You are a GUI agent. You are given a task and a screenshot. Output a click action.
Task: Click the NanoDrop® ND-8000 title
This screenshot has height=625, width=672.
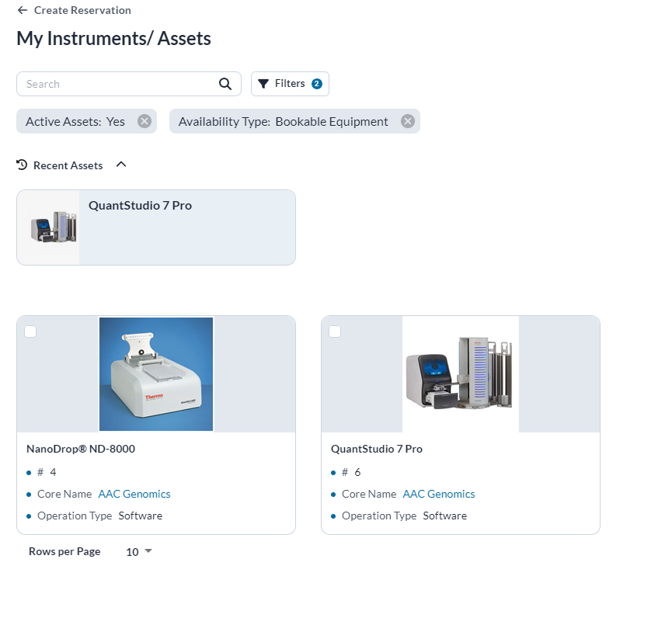click(81, 449)
